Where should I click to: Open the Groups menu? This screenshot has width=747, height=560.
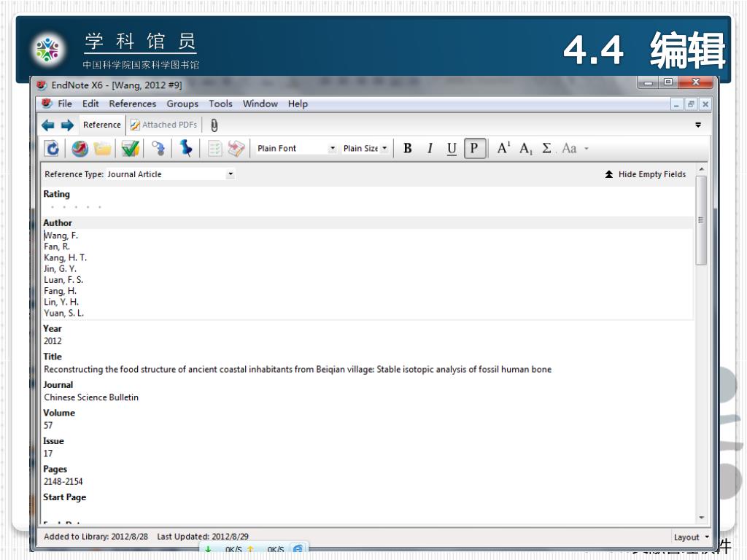[182, 104]
